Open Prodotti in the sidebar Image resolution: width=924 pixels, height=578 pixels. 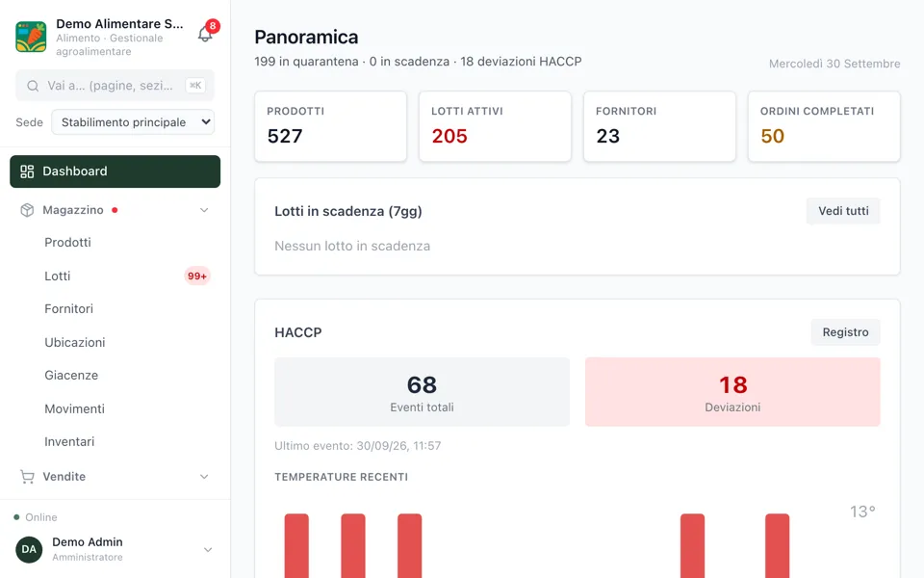[67, 243]
